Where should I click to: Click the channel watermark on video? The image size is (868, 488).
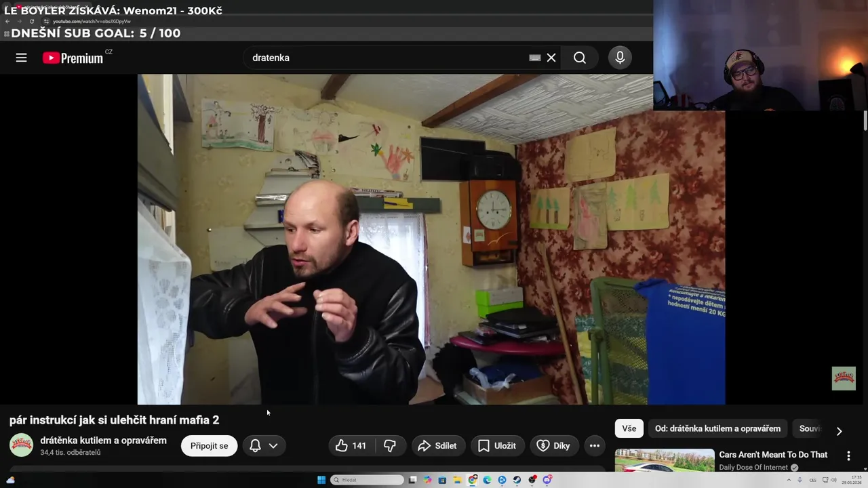pyautogui.click(x=844, y=378)
